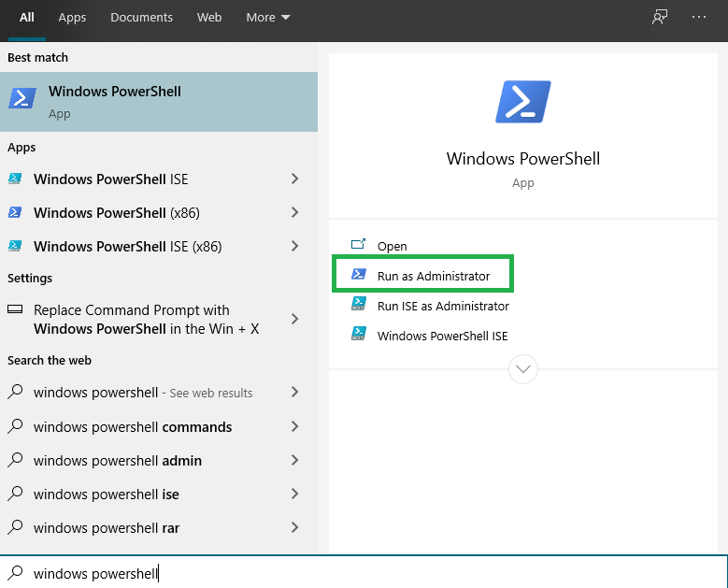The width and height of the screenshot is (728, 588).
Task: Click the Run ISE as Administrator icon
Action: pyautogui.click(x=359, y=304)
